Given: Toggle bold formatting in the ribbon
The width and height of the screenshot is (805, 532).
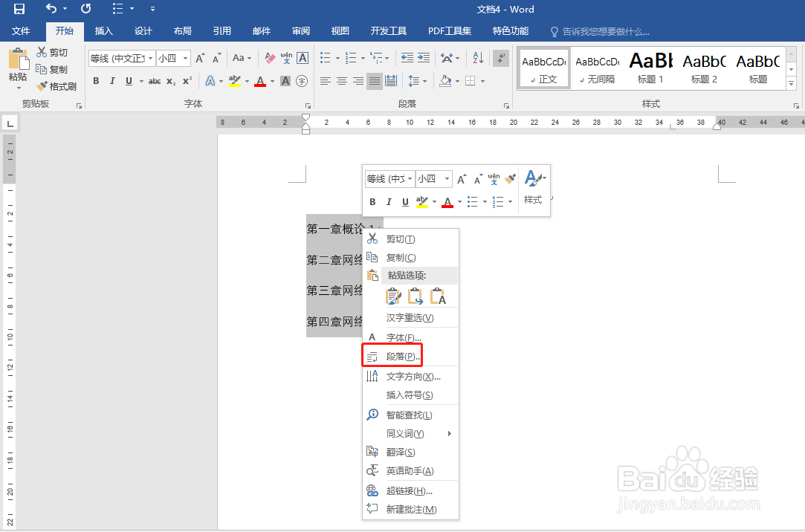Looking at the screenshot, I should [x=96, y=81].
